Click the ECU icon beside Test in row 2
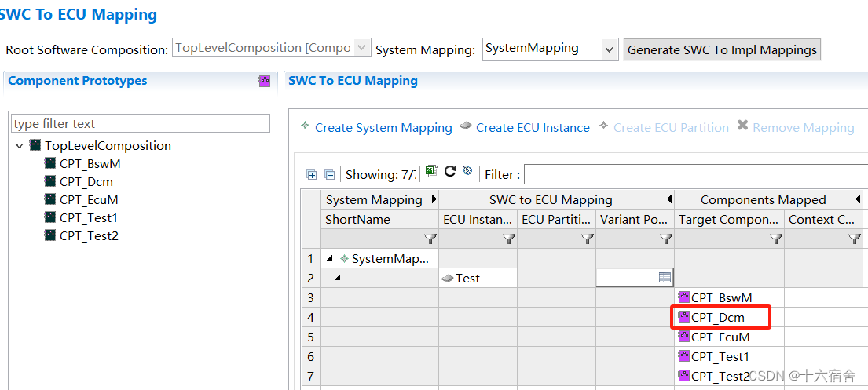Image resolution: width=868 pixels, height=390 pixels. [448, 279]
